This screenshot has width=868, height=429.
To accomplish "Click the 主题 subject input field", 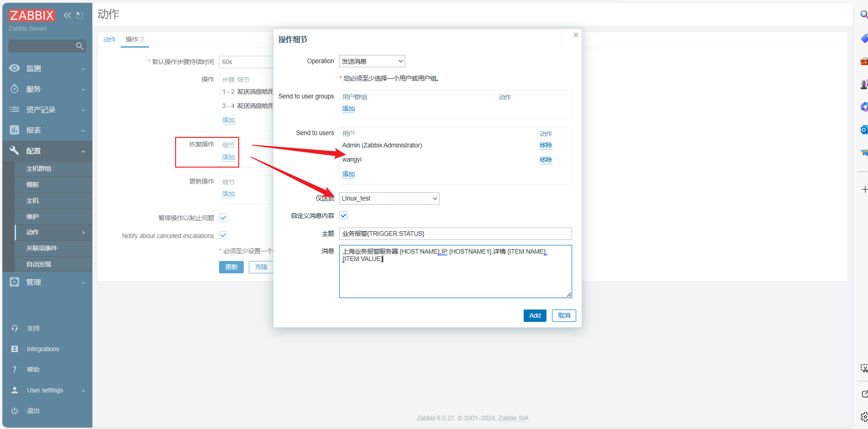I will (x=455, y=234).
